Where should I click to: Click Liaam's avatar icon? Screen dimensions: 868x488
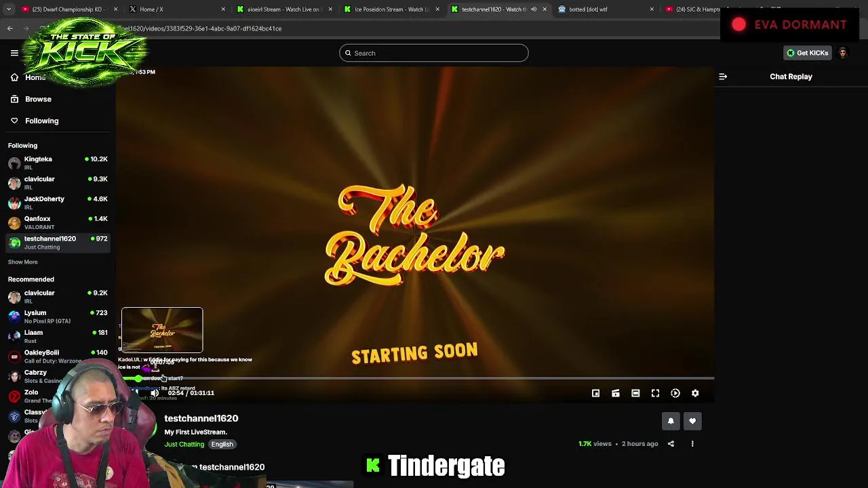[x=14, y=337]
